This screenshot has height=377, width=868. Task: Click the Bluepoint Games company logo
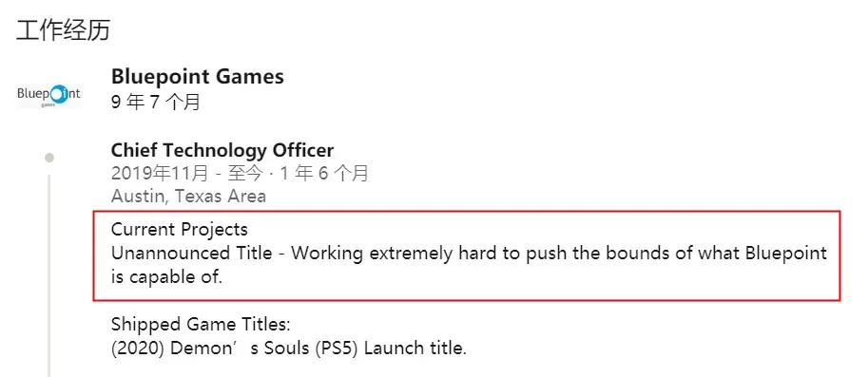click(49, 95)
